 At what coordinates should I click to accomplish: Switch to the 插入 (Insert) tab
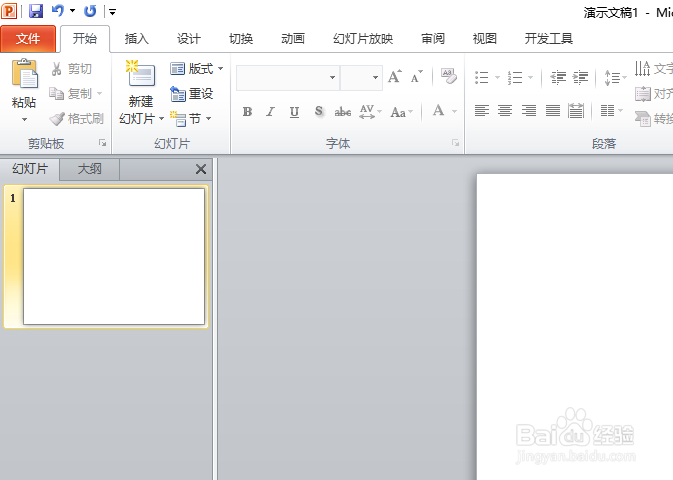click(136, 39)
